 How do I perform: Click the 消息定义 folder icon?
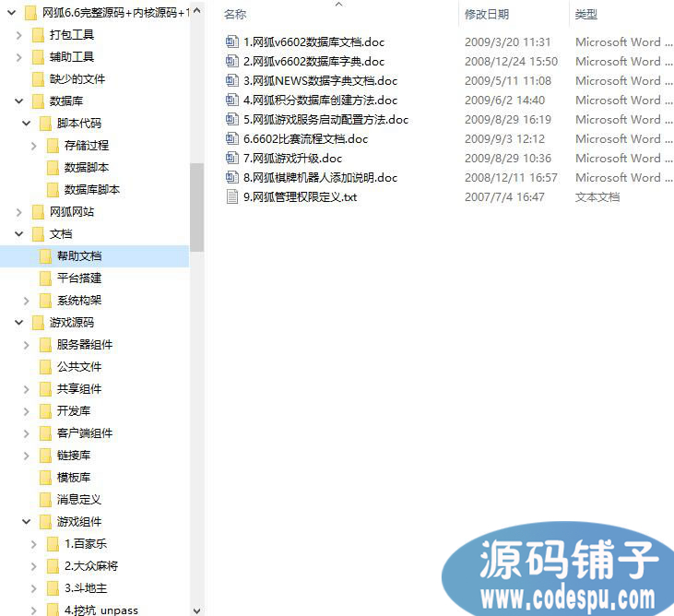tap(45, 500)
